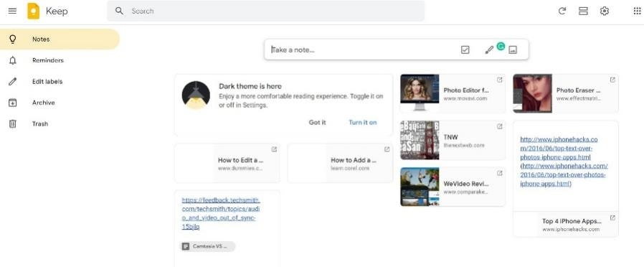Open the WeVideo Review thumbnail image
The width and height of the screenshot is (644, 267).
pos(420,187)
